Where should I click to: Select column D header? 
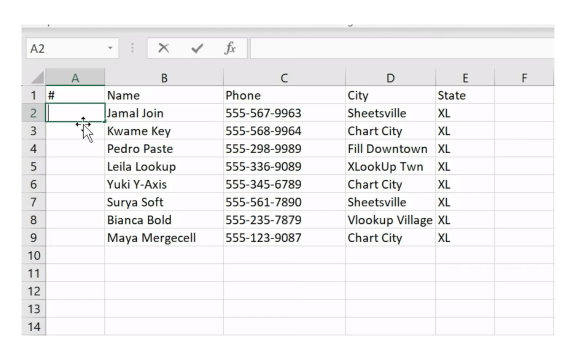point(390,78)
